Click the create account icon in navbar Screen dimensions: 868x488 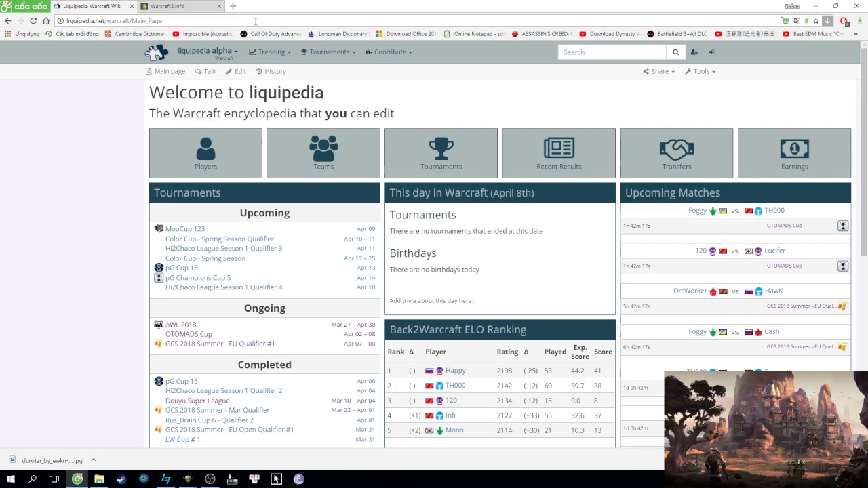click(694, 52)
